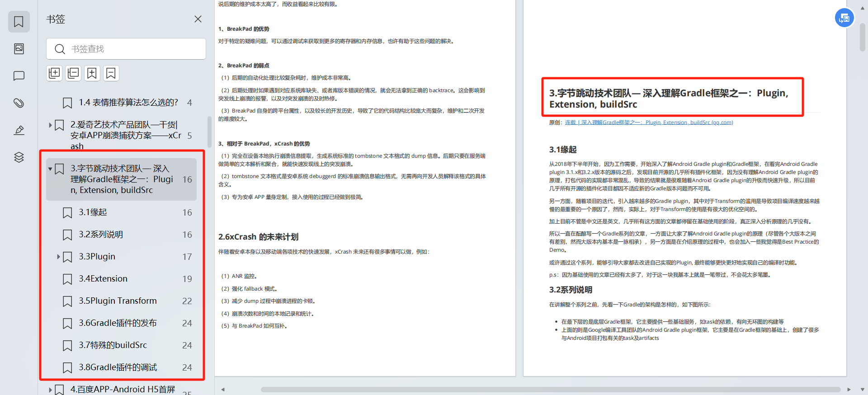Go to bookmark 3.1缘起
Screen dimensions: 868x395
tap(93, 212)
